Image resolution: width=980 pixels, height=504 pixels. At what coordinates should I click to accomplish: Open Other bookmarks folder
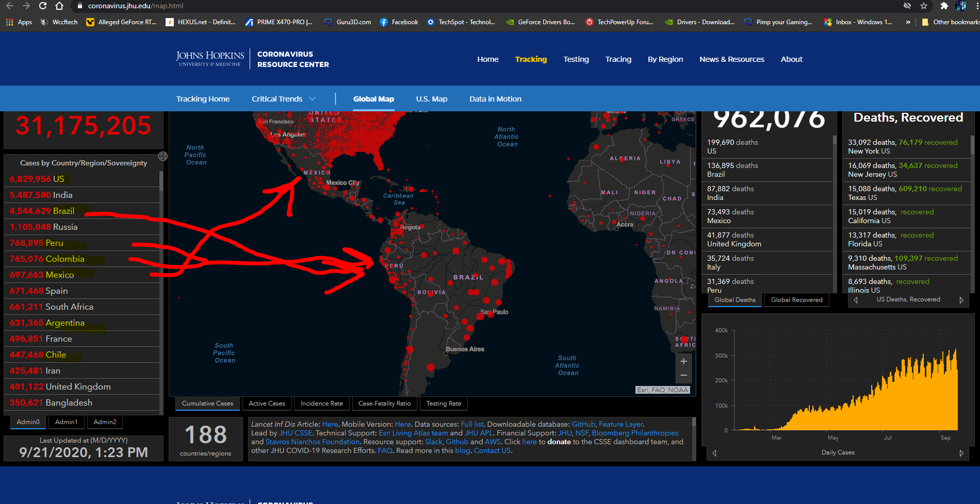(x=950, y=22)
